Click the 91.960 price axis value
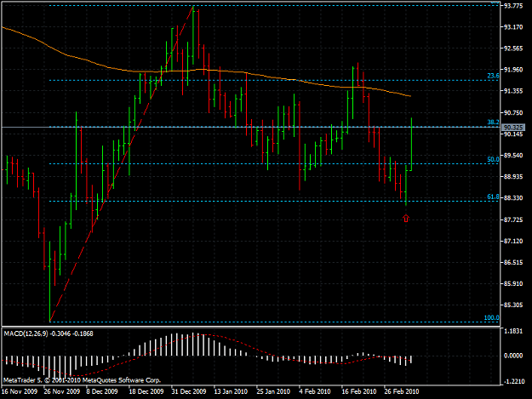Image resolution: width=532 pixels, height=399 pixels. pyautogui.click(x=513, y=70)
